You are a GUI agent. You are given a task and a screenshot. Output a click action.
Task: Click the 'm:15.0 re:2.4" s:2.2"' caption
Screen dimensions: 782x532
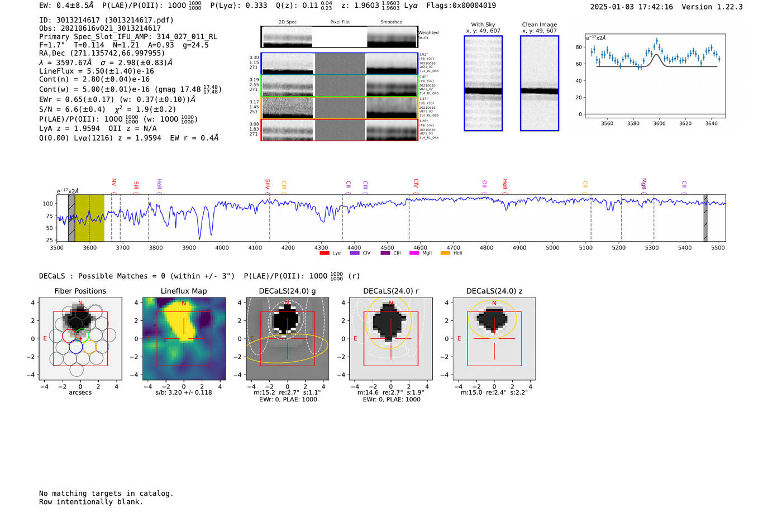tap(494, 392)
